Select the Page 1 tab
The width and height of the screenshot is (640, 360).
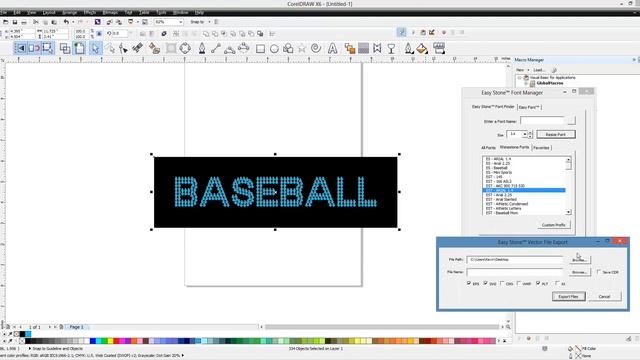click(x=76, y=327)
